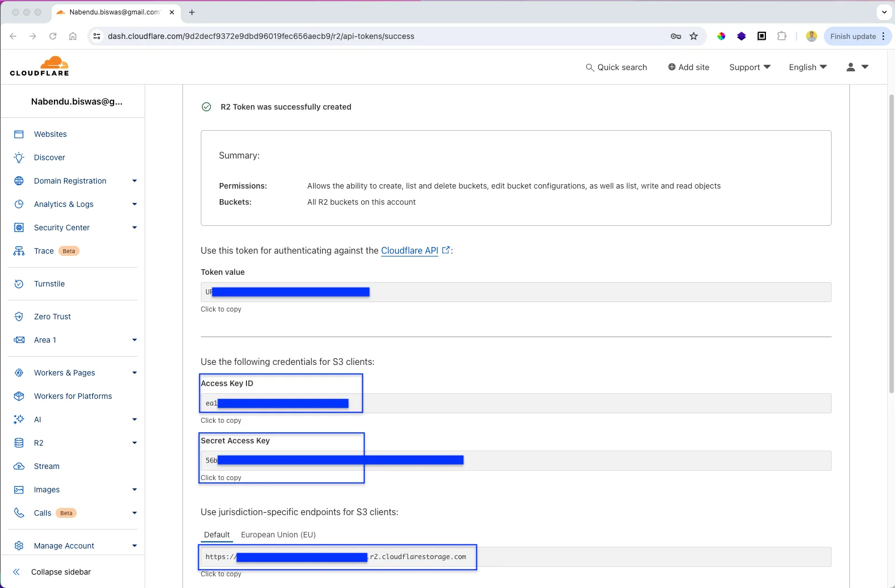This screenshot has height=588, width=895.
Task: Click the password key icon in address bar
Action: pos(676,36)
